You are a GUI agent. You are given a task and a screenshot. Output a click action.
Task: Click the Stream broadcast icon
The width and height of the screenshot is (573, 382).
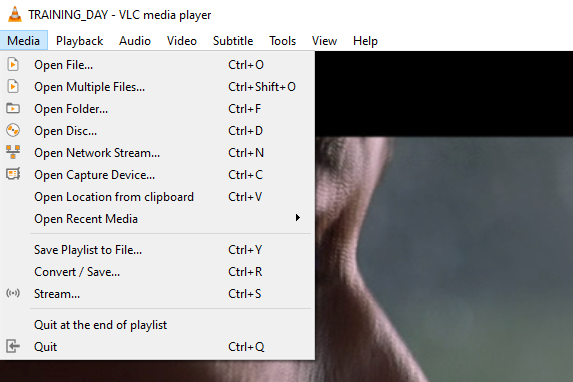pyautogui.click(x=13, y=293)
